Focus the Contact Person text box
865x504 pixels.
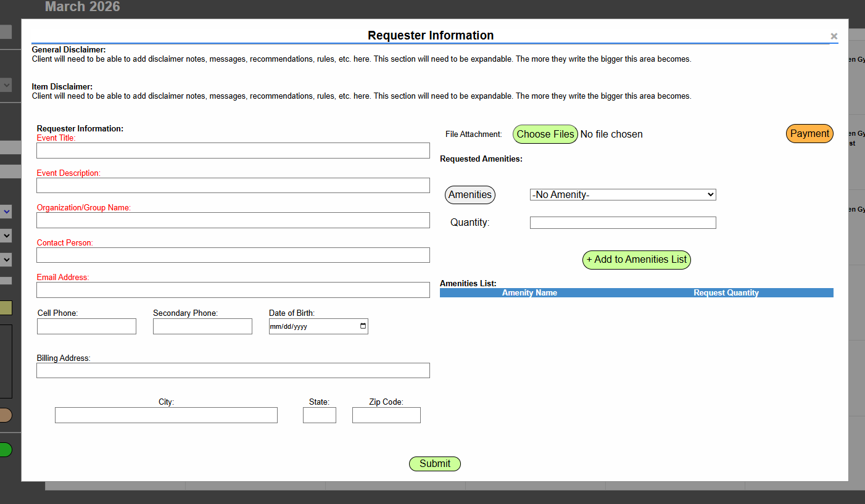(x=233, y=255)
